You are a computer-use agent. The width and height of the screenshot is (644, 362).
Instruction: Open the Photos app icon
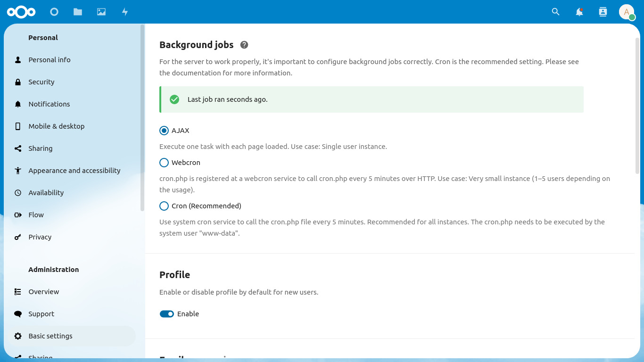(101, 12)
